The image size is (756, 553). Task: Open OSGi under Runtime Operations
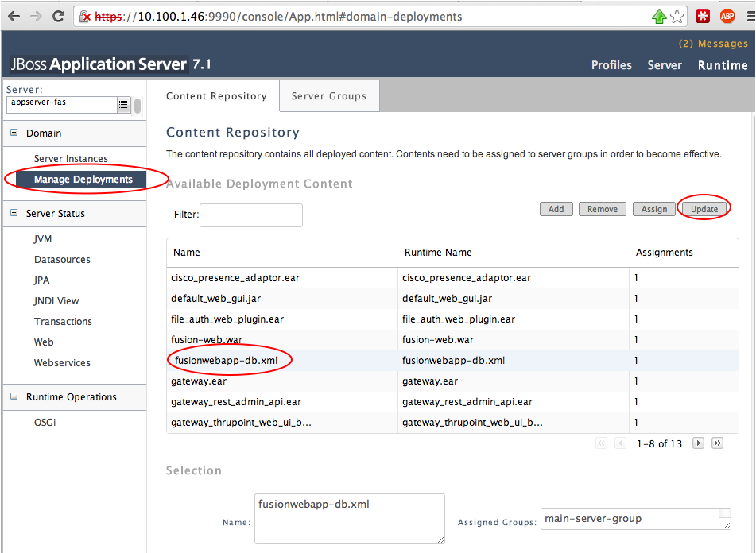45,423
